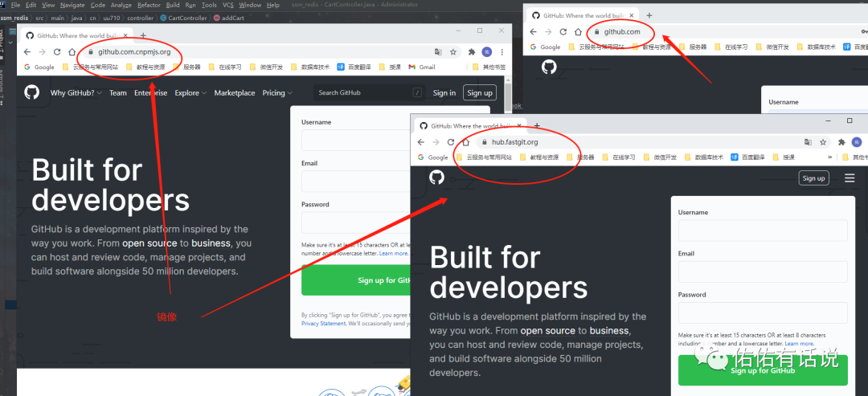
Task: Click home icon in github.com window
Action: (577, 32)
